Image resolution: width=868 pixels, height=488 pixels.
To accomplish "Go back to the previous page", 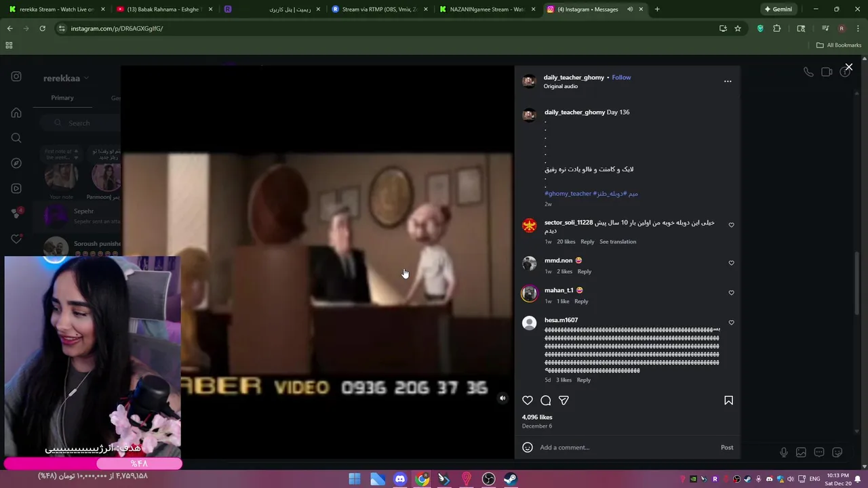I will [9, 28].
